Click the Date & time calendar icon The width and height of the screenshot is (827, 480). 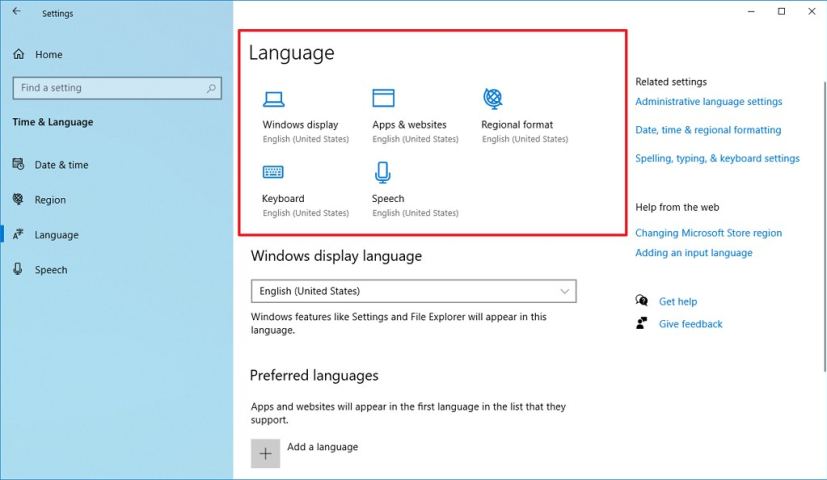[18, 164]
